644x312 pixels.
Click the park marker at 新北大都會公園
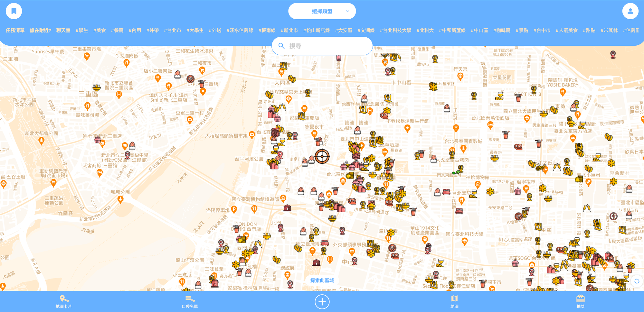[x=41, y=141]
